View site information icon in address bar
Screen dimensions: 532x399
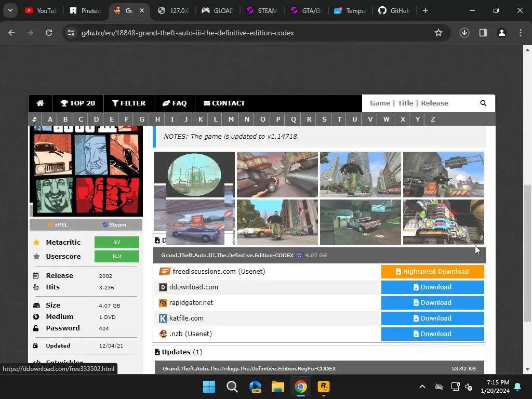pos(71,33)
